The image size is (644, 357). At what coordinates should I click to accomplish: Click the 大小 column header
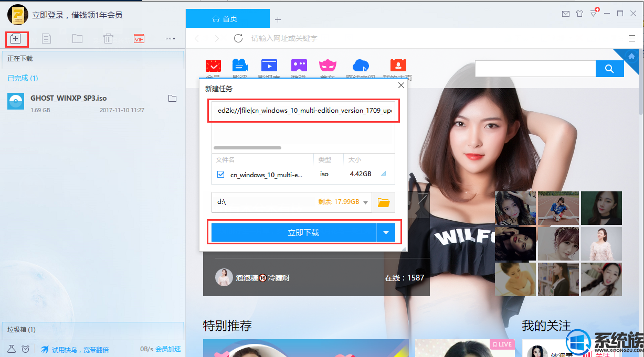click(x=354, y=159)
